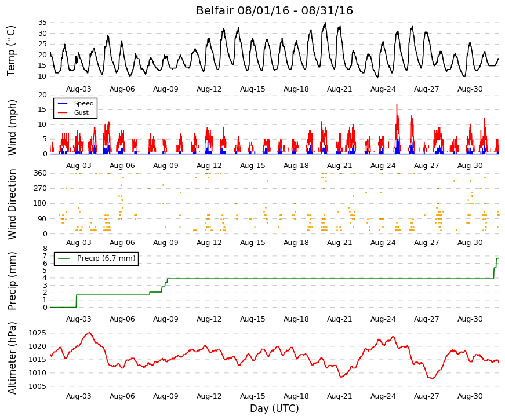This screenshot has width=505, height=420.
Task: Click Aug-03 tick under temperature chart
Action: (79, 89)
